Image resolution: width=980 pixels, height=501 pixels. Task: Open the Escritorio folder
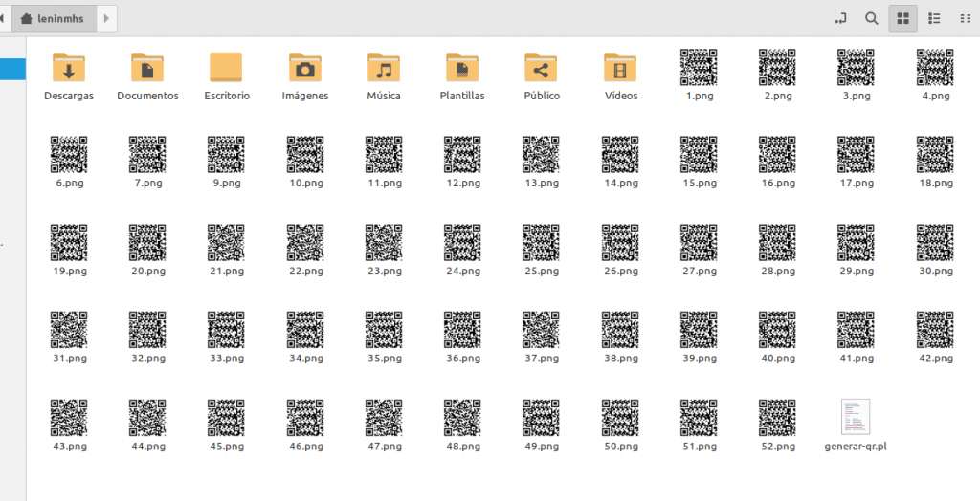point(226,68)
